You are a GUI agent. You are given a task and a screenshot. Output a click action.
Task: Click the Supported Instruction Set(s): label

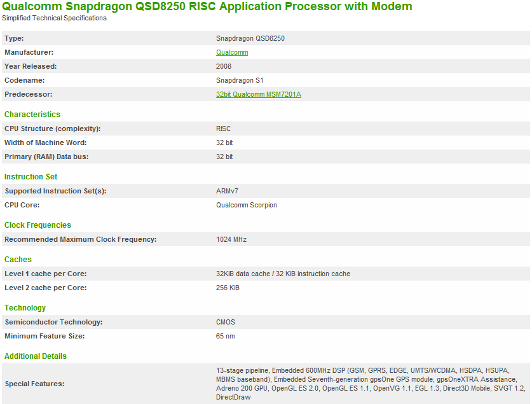pos(56,191)
